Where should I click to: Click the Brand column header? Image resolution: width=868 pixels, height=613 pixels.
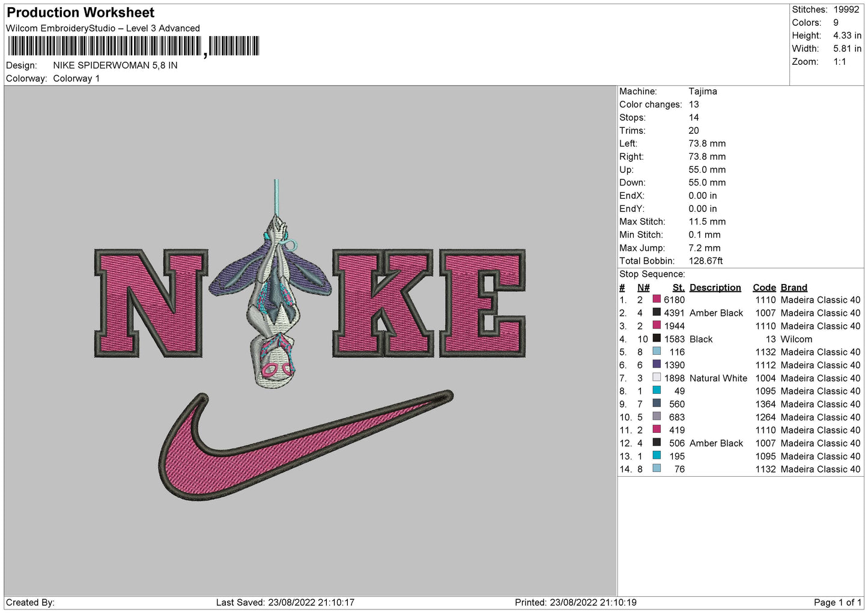click(794, 288)
